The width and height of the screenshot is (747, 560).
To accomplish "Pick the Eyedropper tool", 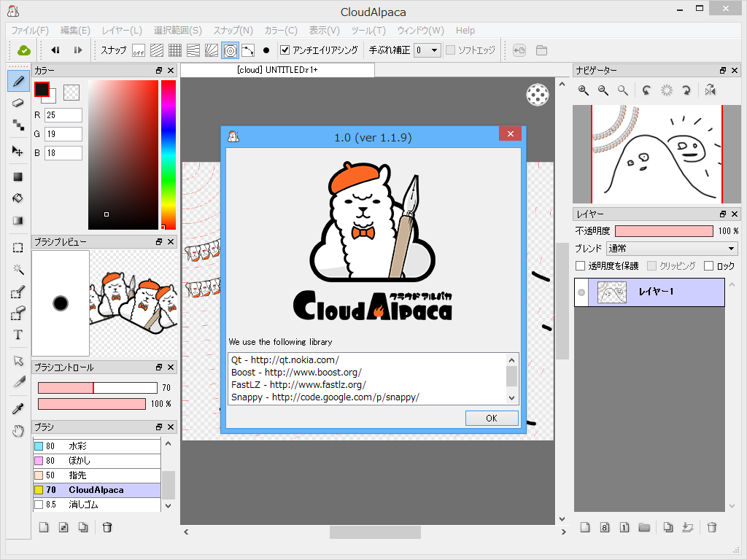I will click(18, 408).
